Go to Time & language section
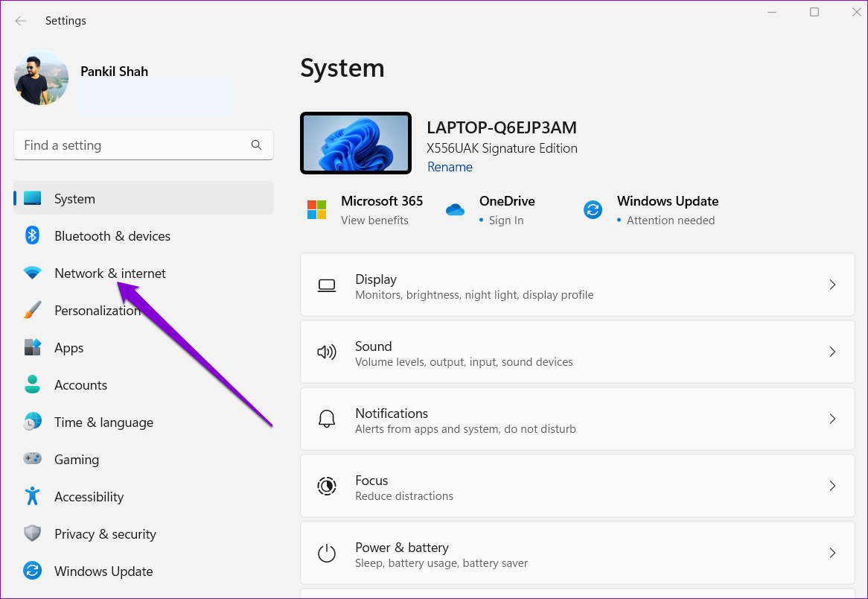868x599 pixels. 103,422
